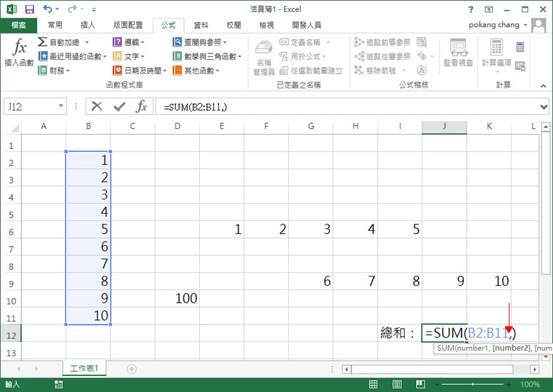553x392 pixels.
Task: Open Customize Quick Access Toolbar dropdown
Action: tap(93, 9)
